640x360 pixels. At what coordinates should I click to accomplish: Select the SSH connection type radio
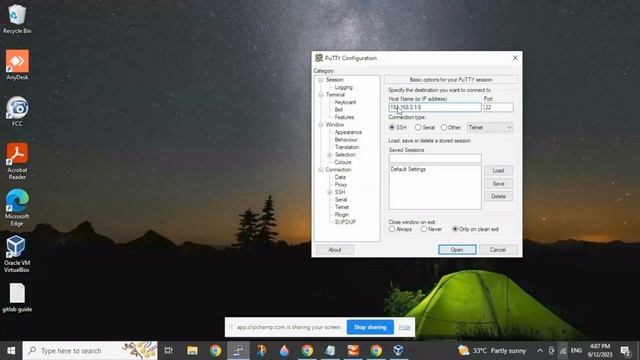pos(392,127)
